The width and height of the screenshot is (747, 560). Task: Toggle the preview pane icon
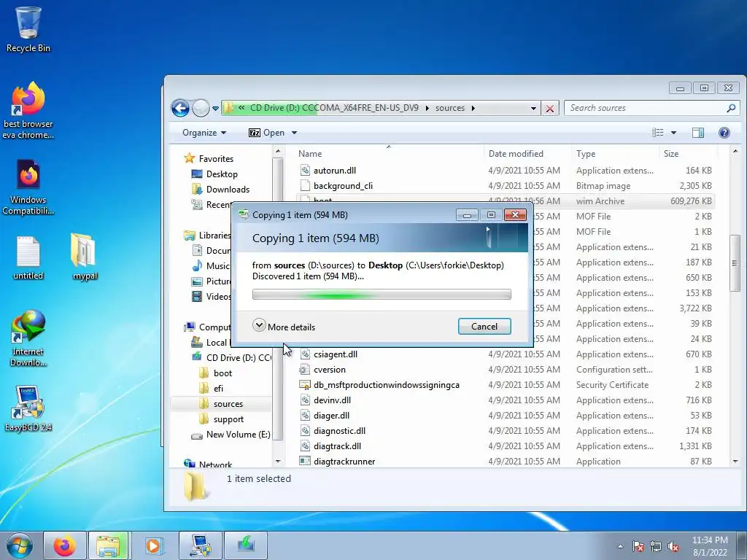tap(698, 133)
